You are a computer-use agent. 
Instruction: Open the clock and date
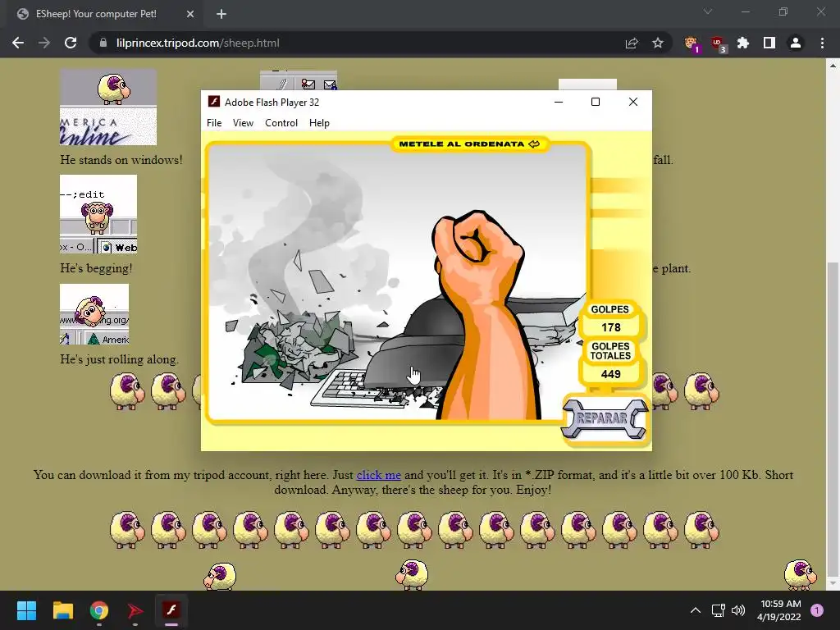[779, 610]
